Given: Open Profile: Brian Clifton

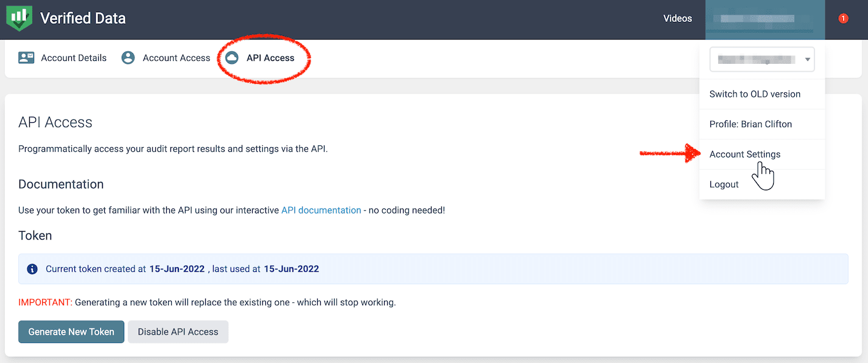Looking at the screenshot, I should [x=751, y=124].
